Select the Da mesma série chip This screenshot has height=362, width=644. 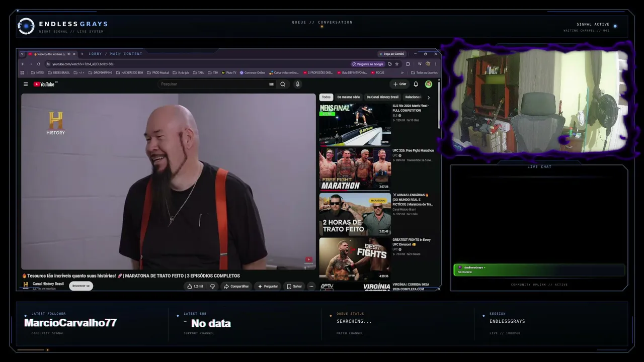tap(349, 97)
